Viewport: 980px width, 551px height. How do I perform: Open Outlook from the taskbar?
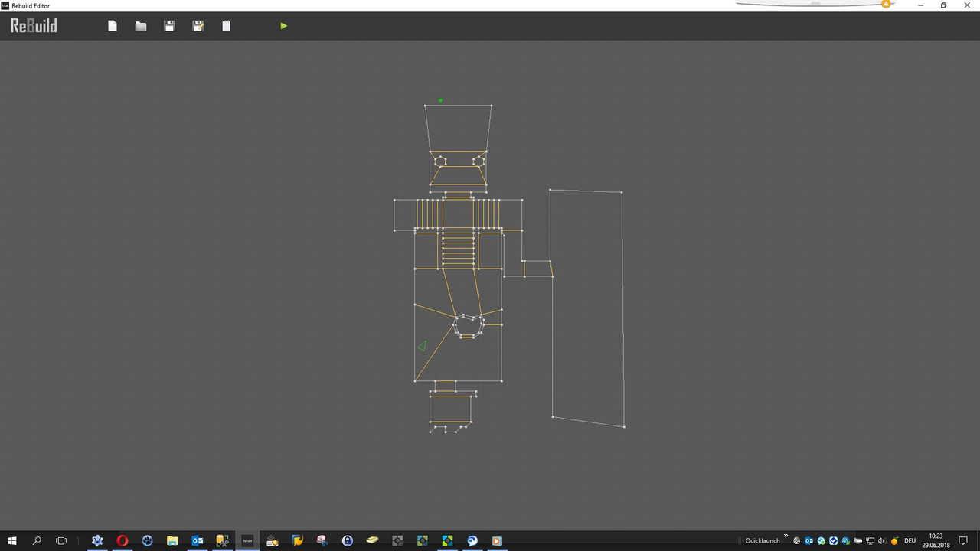click(197, 540)
